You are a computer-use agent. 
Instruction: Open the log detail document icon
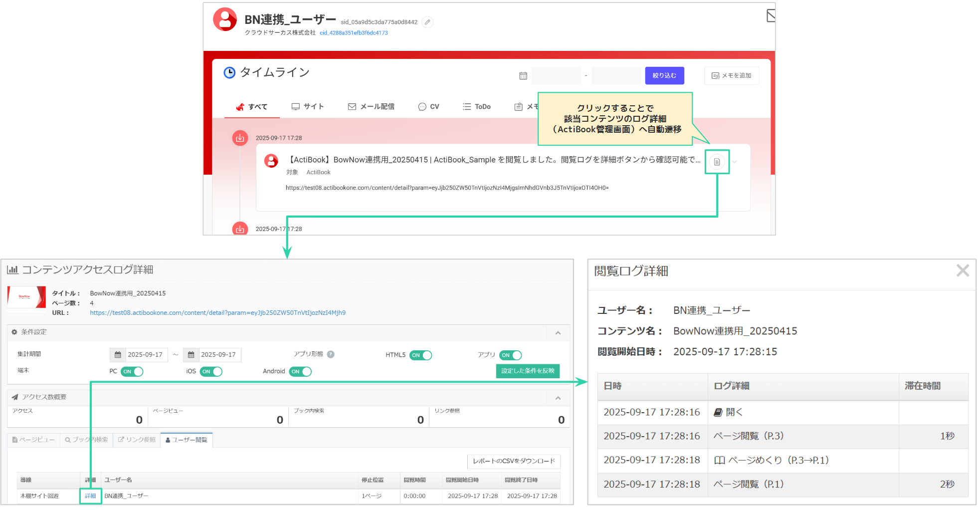coord(717,162)
